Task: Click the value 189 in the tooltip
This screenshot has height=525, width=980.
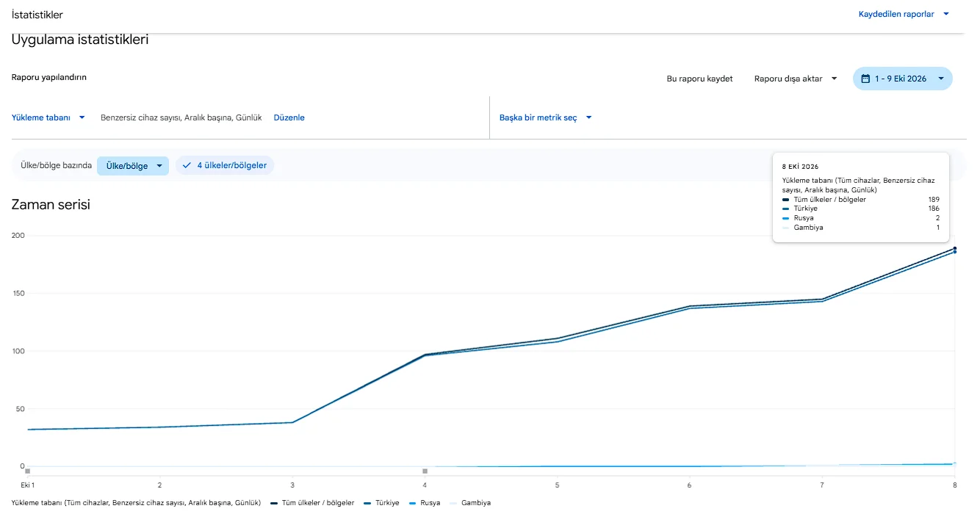Action: 934,200
